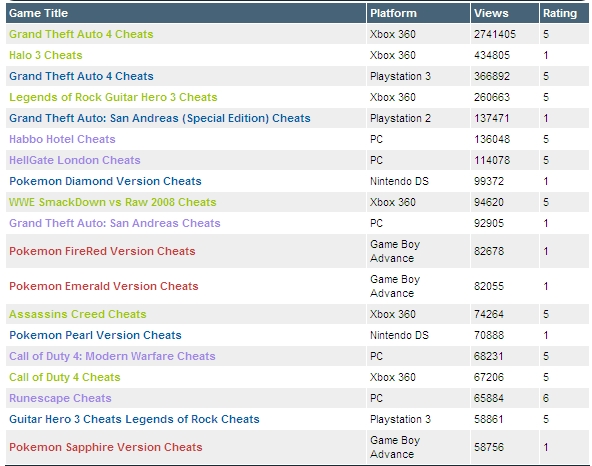Select the views value 65884

489,398
